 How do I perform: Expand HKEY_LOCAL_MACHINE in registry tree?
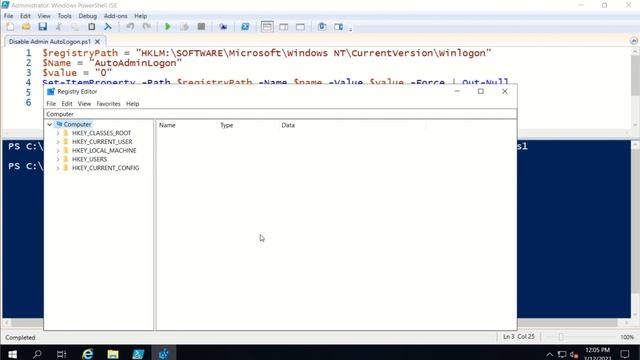(58, 151)
